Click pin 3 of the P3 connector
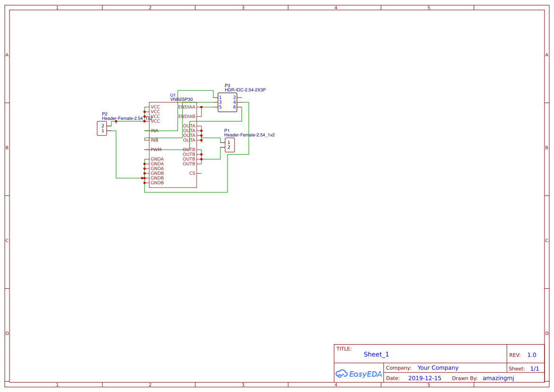 (220, 102)
